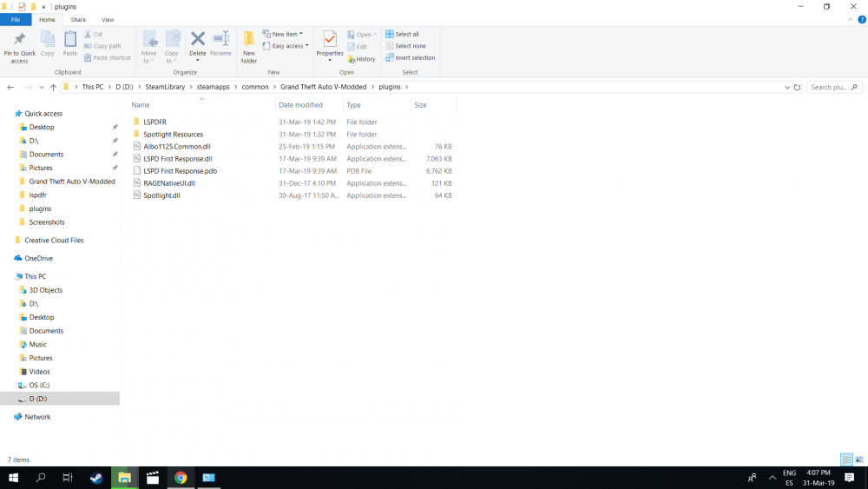Expand the chevron after SteamLibrary breadcrumb
Screen dimensions: 868x489
[x=191, y=87]
